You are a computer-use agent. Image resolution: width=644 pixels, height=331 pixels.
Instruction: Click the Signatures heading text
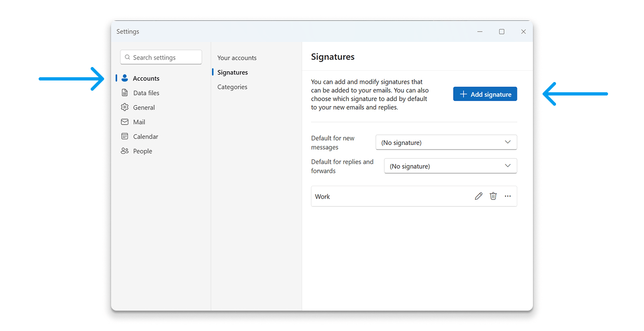tap(333, 57)
